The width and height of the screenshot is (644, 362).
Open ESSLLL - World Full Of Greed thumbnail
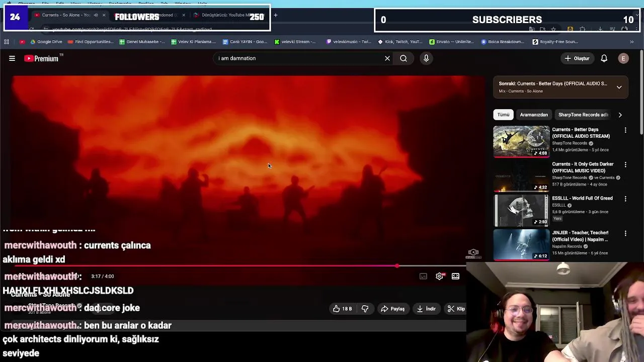tap(521, 210)
